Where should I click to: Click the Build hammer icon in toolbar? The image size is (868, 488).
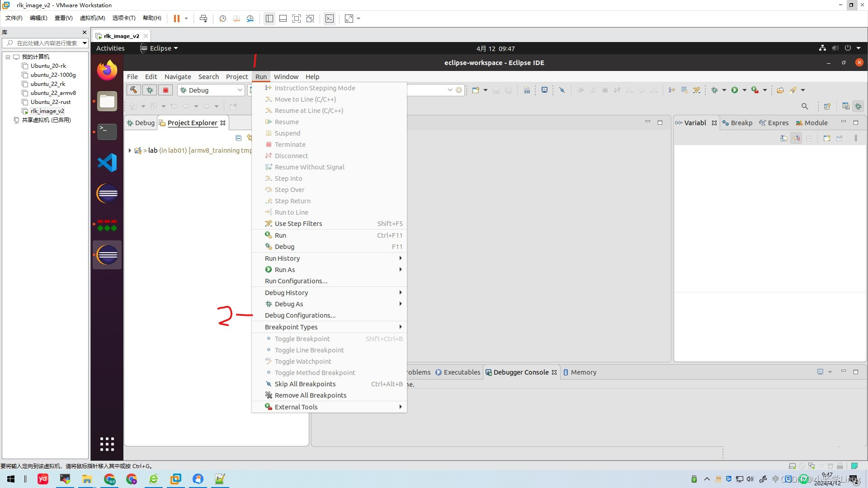[x=133, y=90]
